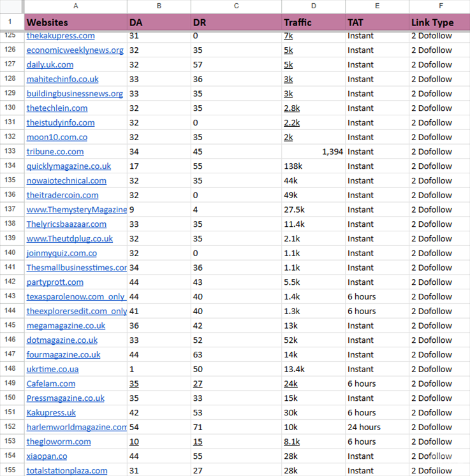Image resolution: width=470 pixels, height=476 pixels.
Task: Click the Traffic header cell
Action: coord(314,22)
